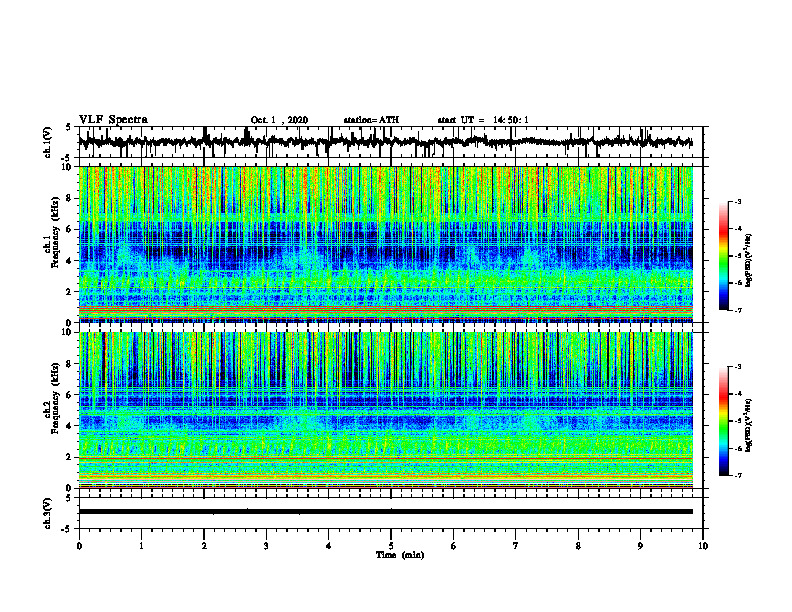Click the ch.3 flat black trace

point(385,512)
